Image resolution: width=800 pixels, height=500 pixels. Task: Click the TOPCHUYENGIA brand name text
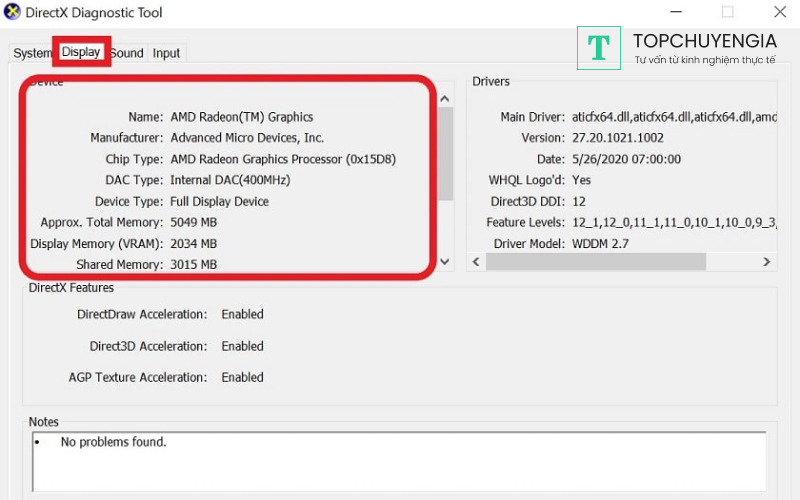click(x=704, y=41)
